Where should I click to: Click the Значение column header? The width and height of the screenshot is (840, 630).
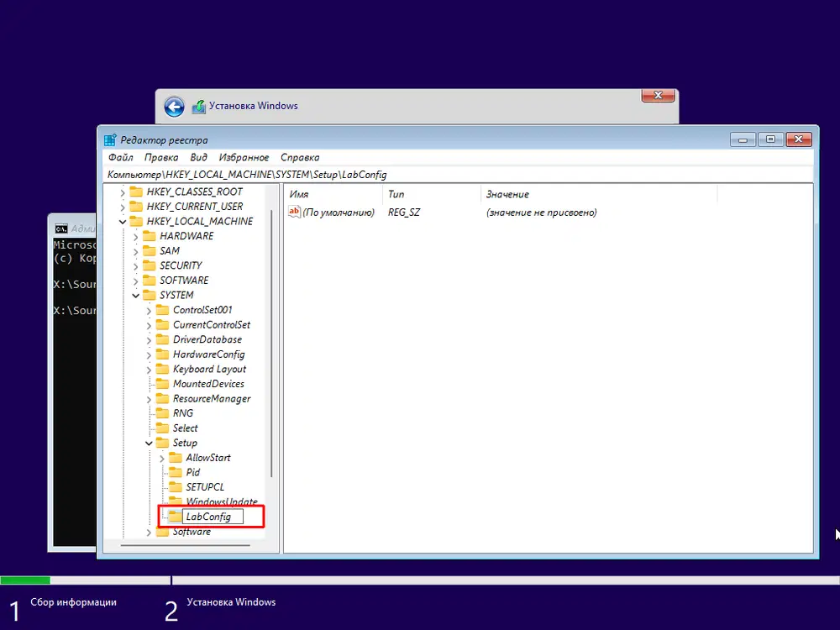[x=508, y=194]
